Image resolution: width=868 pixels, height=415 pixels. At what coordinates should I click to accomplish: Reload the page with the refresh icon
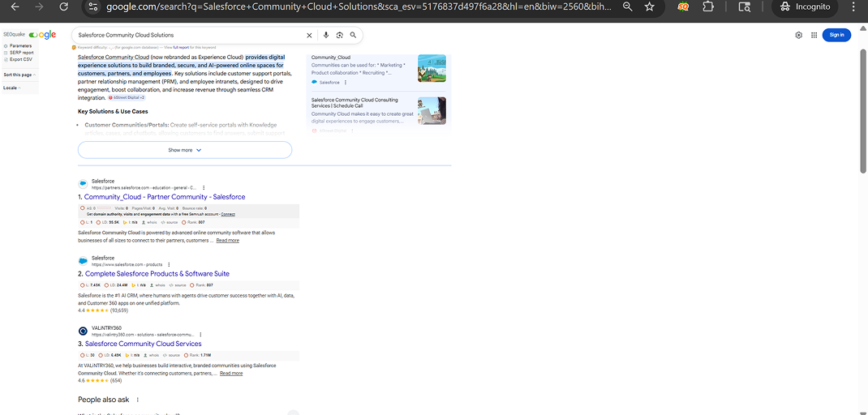pos(64,6)
